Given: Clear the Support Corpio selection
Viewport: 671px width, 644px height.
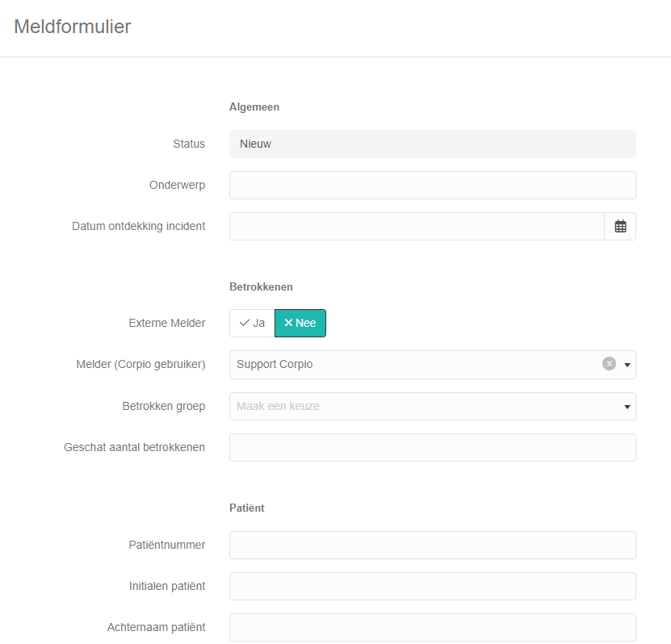Looking at the screenshot, I should point(609,364).
